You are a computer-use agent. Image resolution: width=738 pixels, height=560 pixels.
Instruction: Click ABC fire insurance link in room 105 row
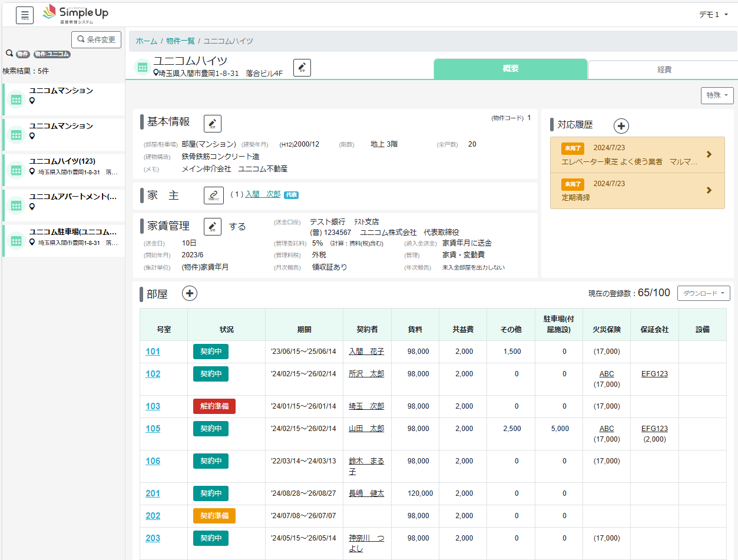click(607, 429)
